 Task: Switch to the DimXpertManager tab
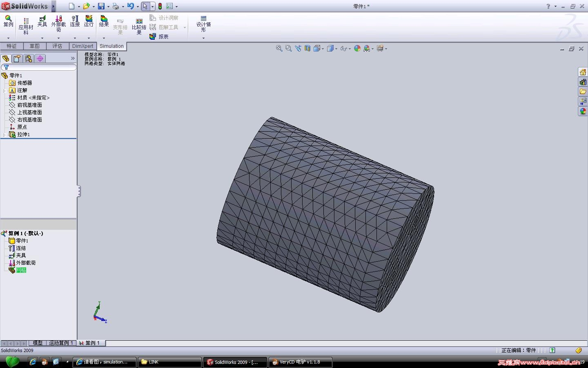click(40, 58)
